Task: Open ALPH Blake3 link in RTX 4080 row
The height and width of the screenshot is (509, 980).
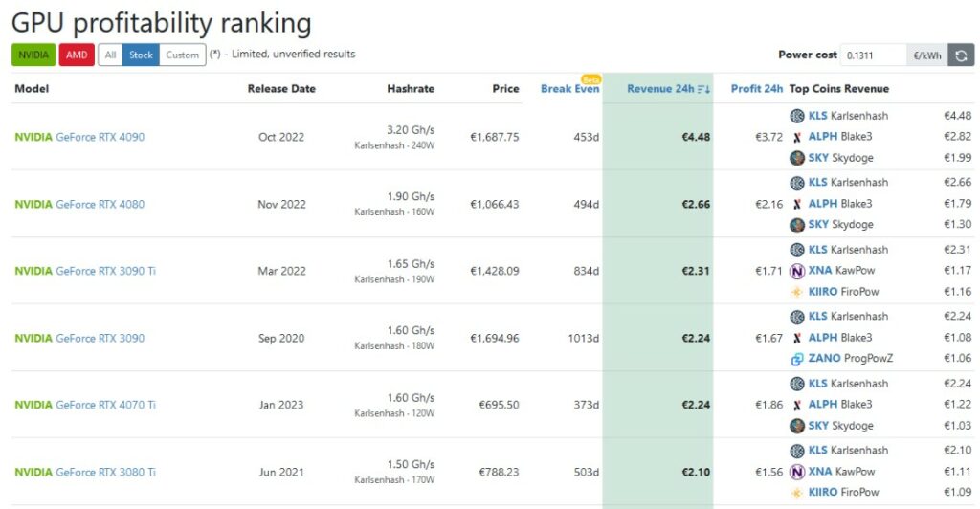Action: coord(840,204)
